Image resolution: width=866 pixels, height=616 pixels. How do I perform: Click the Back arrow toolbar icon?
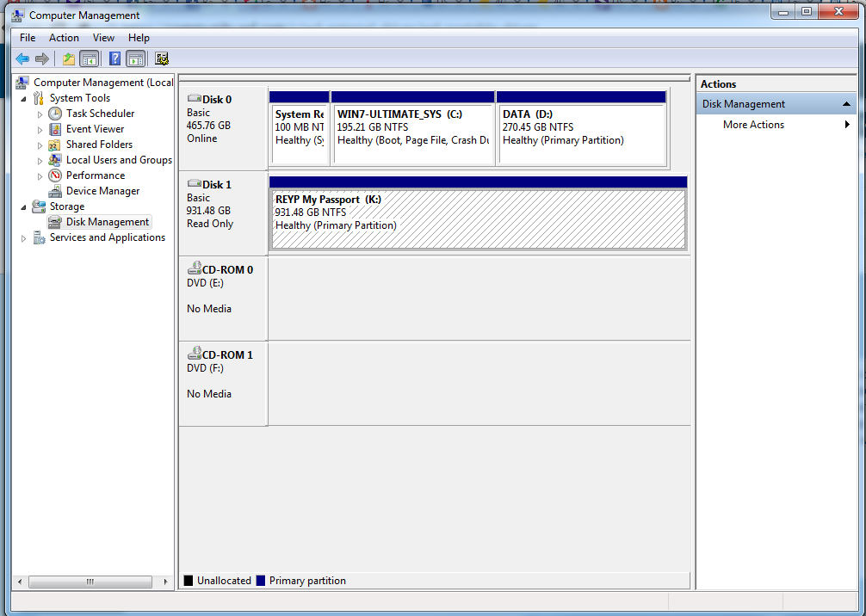point(22,59)
